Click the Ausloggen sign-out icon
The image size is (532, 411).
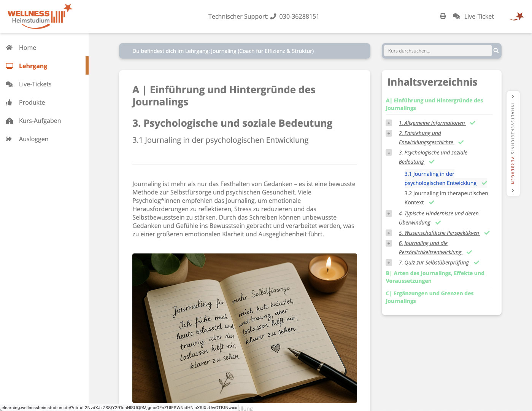click(9, 139)
